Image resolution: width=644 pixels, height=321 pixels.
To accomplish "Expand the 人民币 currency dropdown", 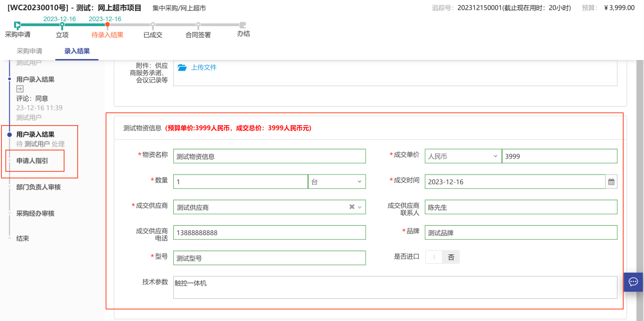I will pos(463,156).
